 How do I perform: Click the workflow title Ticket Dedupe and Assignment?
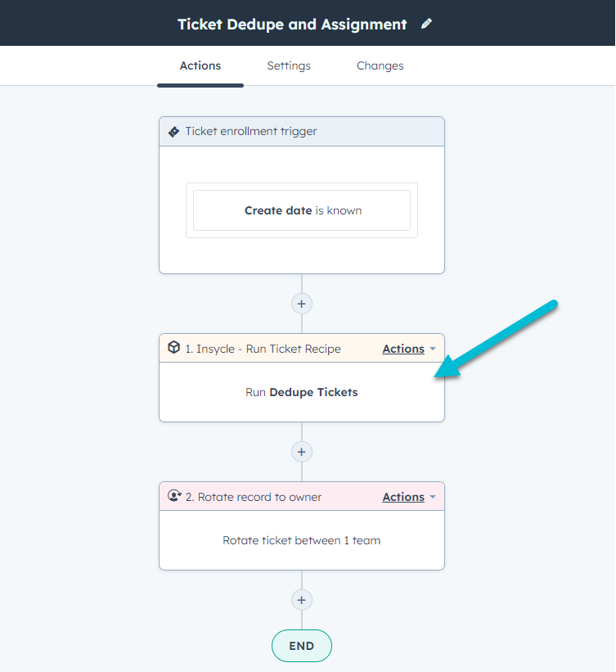pos(291,25)
